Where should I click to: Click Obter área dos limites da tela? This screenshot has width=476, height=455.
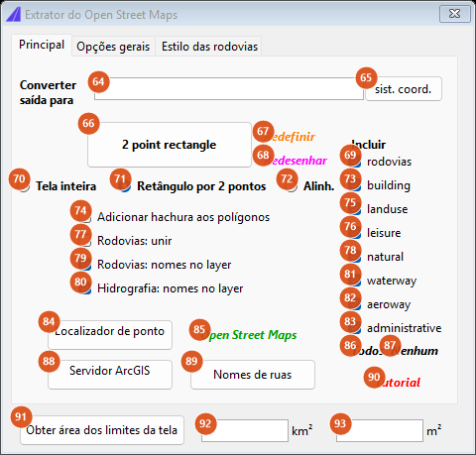coord(102,430)
